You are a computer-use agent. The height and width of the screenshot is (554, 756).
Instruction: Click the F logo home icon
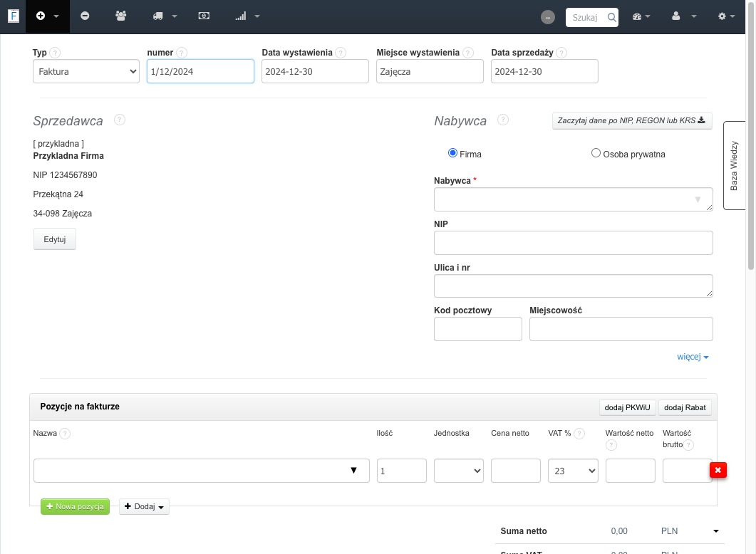[x=14, y=16]
